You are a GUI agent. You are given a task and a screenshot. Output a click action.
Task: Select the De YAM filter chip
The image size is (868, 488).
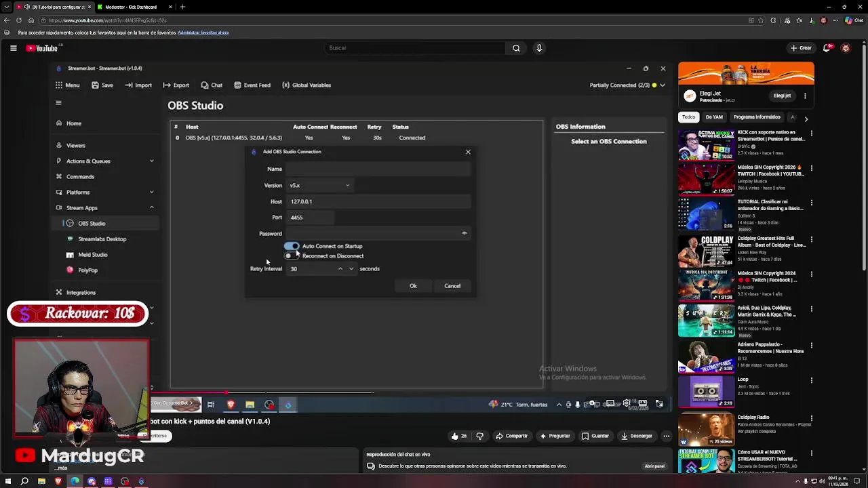[x=714, y=117]
